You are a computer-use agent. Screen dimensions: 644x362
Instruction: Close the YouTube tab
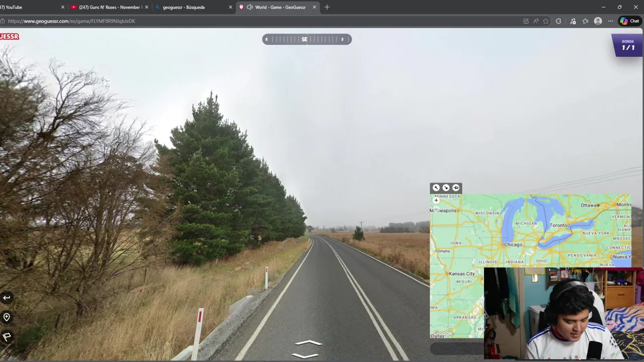coord(63,7)
